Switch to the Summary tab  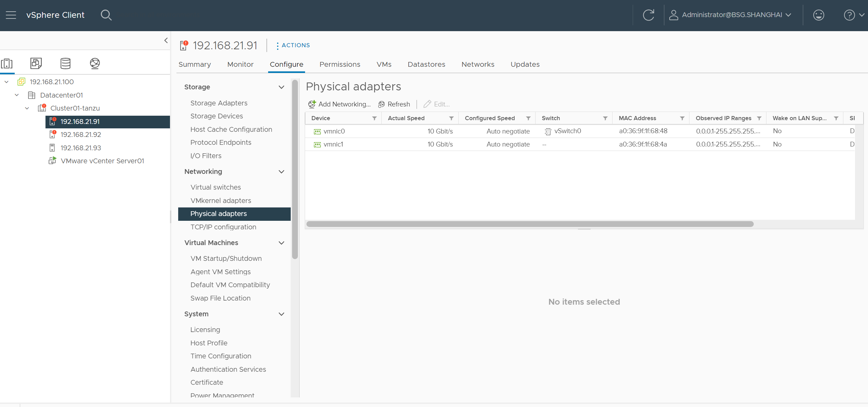(x=195, y=64)
